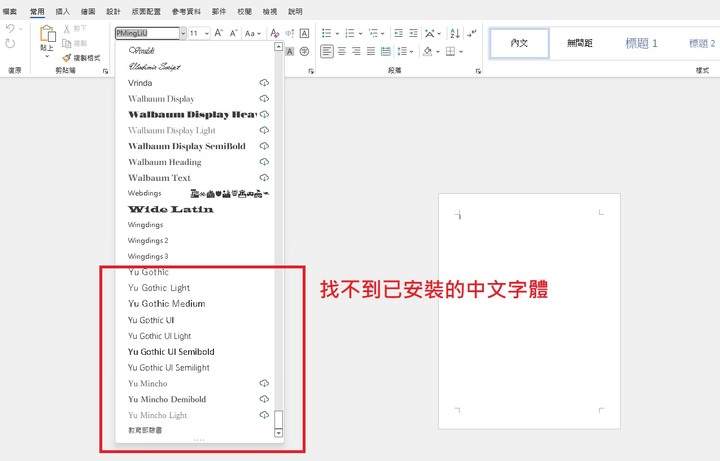
Task: Click the Clear Formatting eraser icon
Action: [x=275, y=33]
